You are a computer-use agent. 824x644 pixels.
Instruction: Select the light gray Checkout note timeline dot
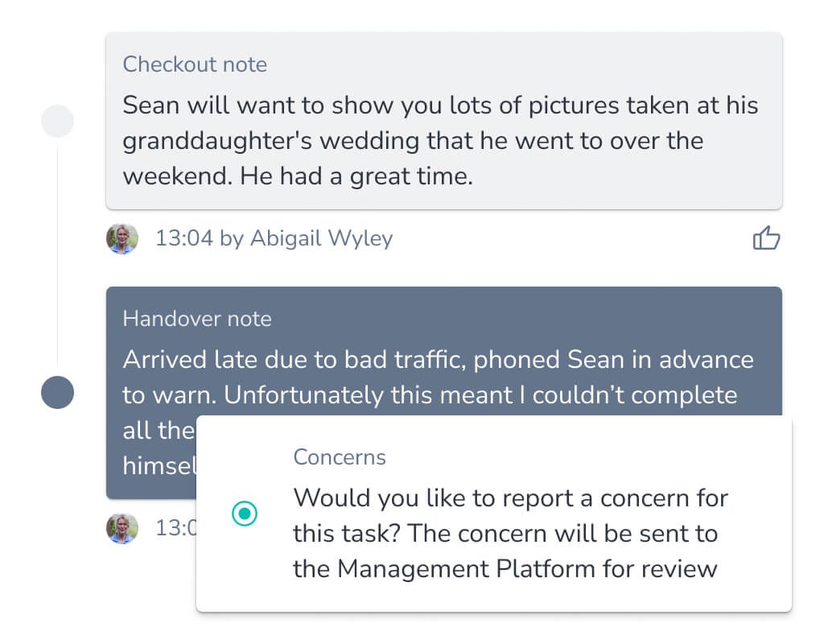click(x=57, y=122)
